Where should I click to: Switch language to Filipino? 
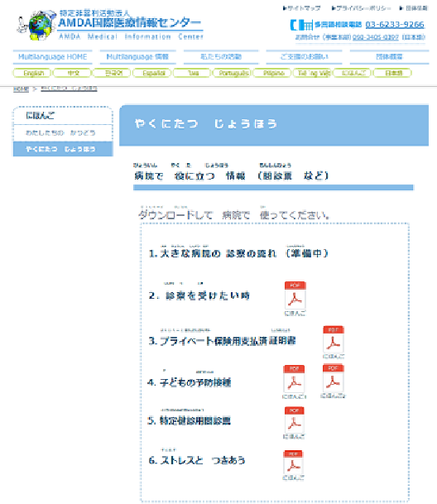[272, 73]
